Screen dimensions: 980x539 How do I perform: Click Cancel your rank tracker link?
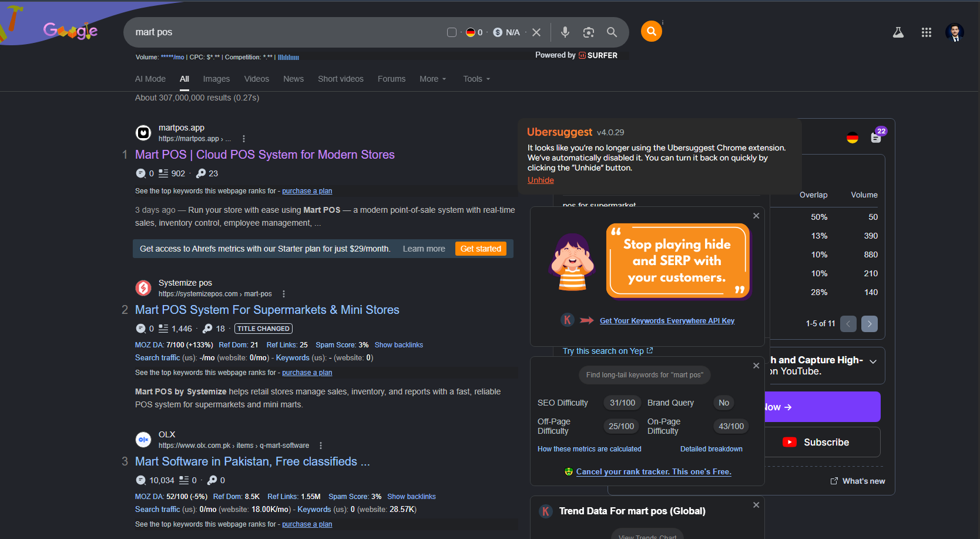(653, 472)
